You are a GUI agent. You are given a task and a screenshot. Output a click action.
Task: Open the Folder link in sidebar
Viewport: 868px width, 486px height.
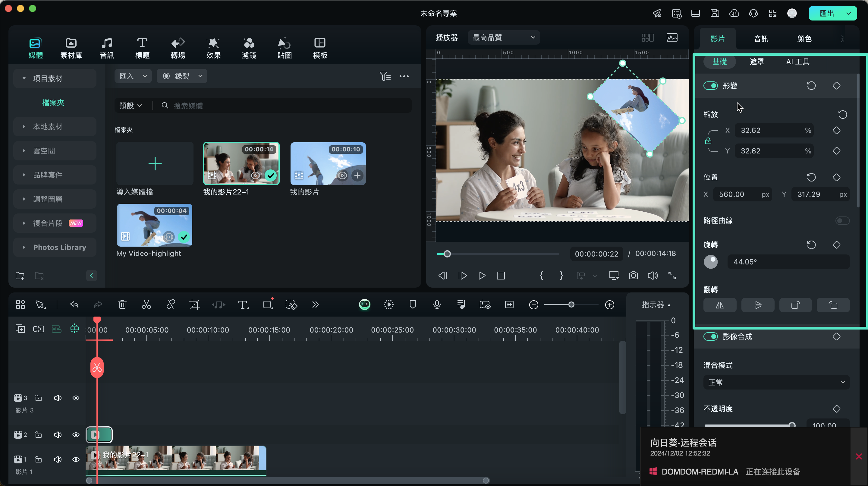(x=53, y=103)
